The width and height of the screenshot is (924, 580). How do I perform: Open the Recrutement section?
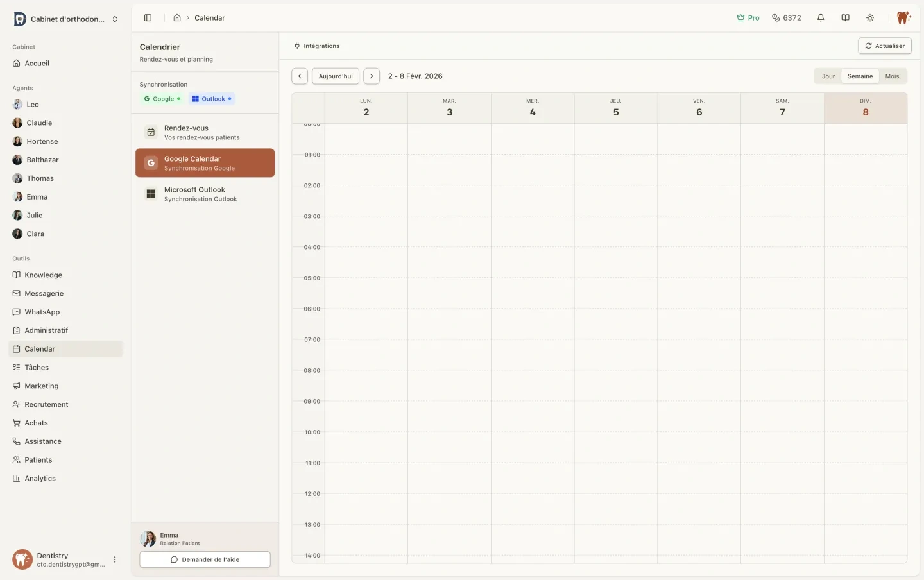[x=46, y=404]
